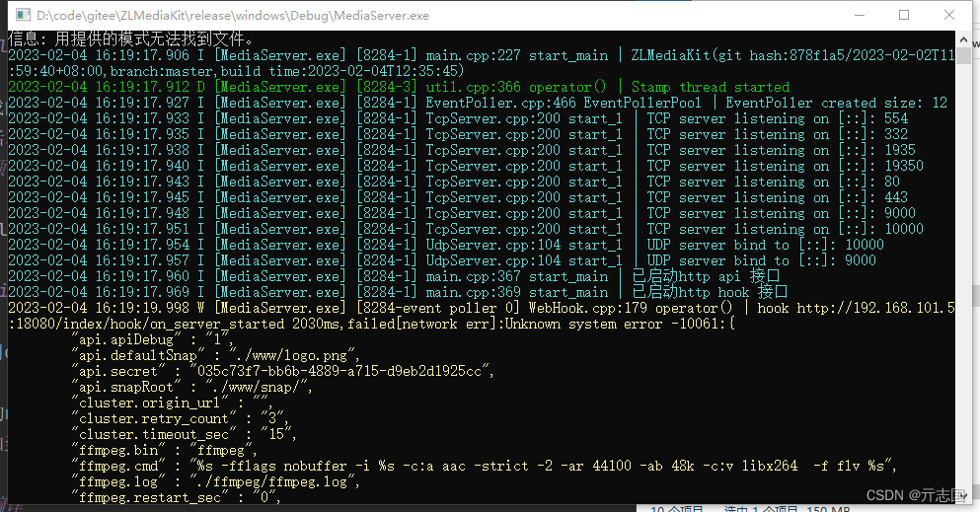The image size is (980, 512).
Task: Click the api.secret value '035c73f7-bb6b-4889-a715-d9eb2d1925cc'
Action: tap(339, 371)
